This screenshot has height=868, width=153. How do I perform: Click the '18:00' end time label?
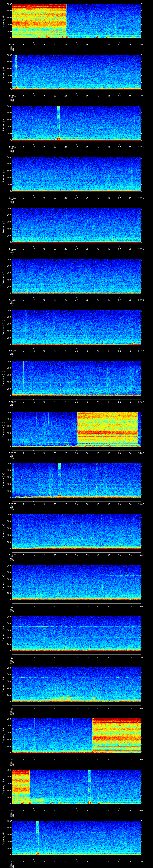pyautogui.click(x=141, y=197)
